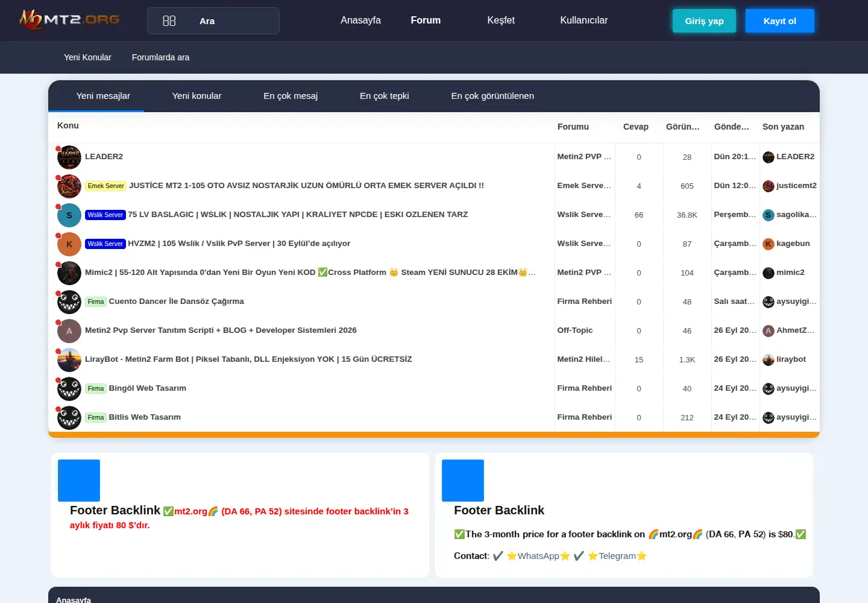
Task: Open the 75 LV BASLAGIC thread title
Action: [x=298, y=215]
